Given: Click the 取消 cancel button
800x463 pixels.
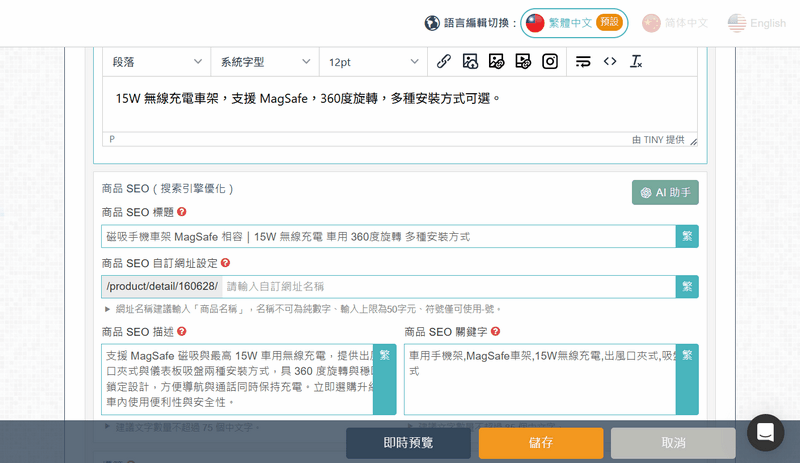Looking at the screenshot, I should [673, 443].
